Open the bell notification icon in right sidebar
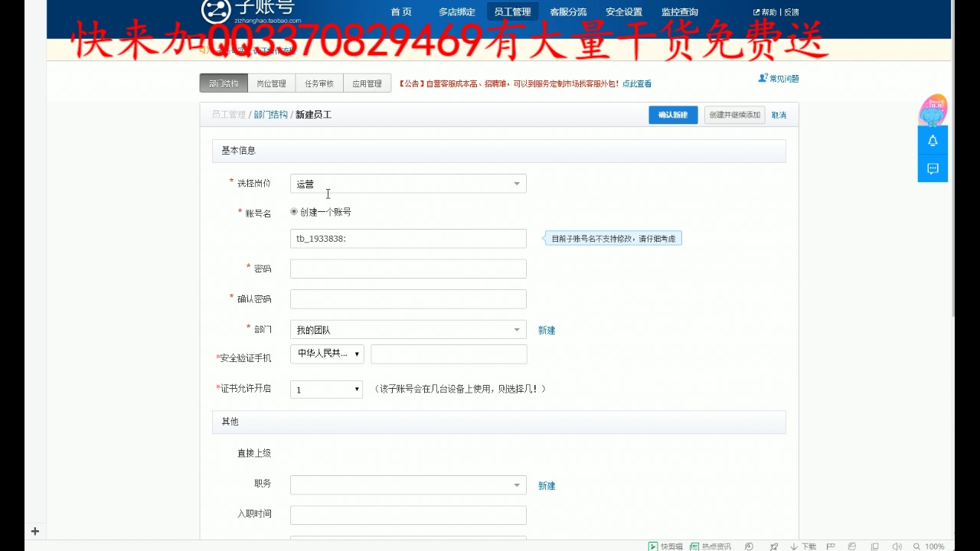Image resolution: width=980 pixels, height=551 pixels. pyautogui.click(x=932, y=141)
